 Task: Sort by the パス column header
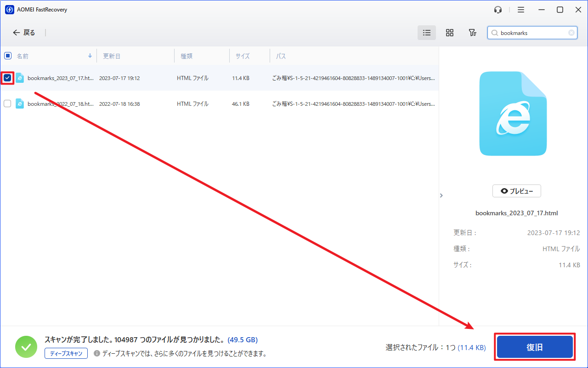[281, 56]
